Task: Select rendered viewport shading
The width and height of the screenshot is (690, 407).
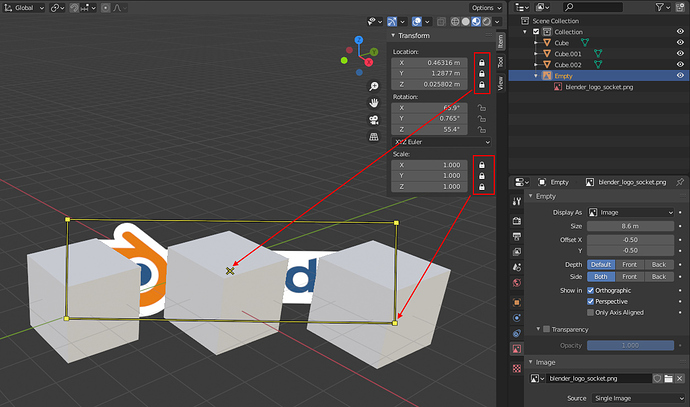Action: 487,21
